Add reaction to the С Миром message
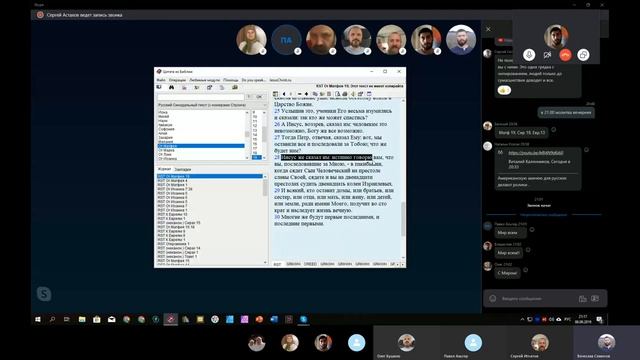This screenshot has height=360, width=640. tap(526, 270)
